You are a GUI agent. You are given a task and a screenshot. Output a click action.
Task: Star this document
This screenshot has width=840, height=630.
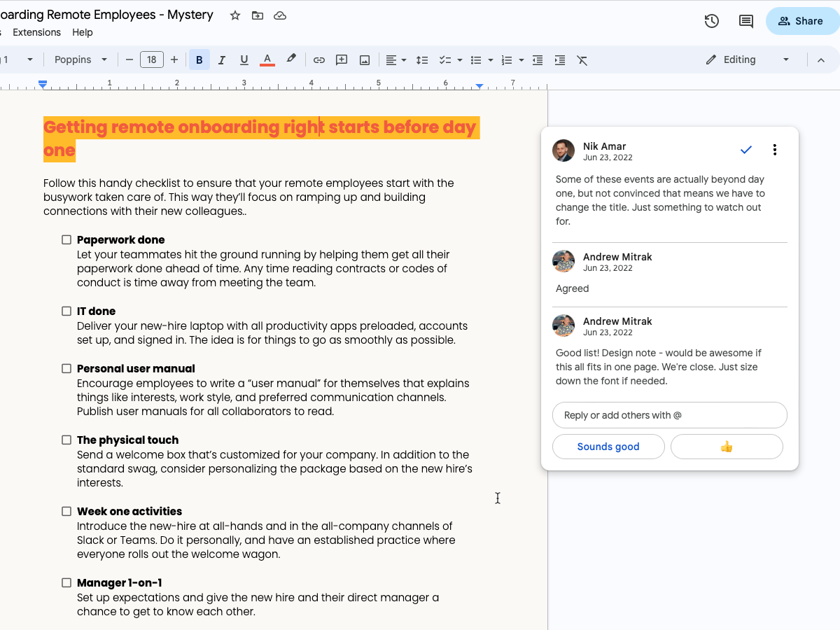(235, 15)
